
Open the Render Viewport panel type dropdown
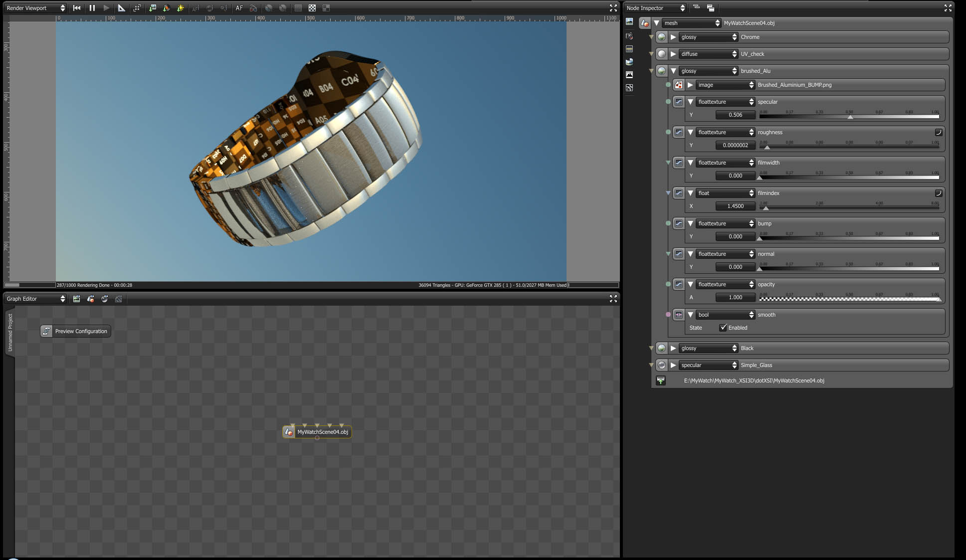[x=35, y=8]
